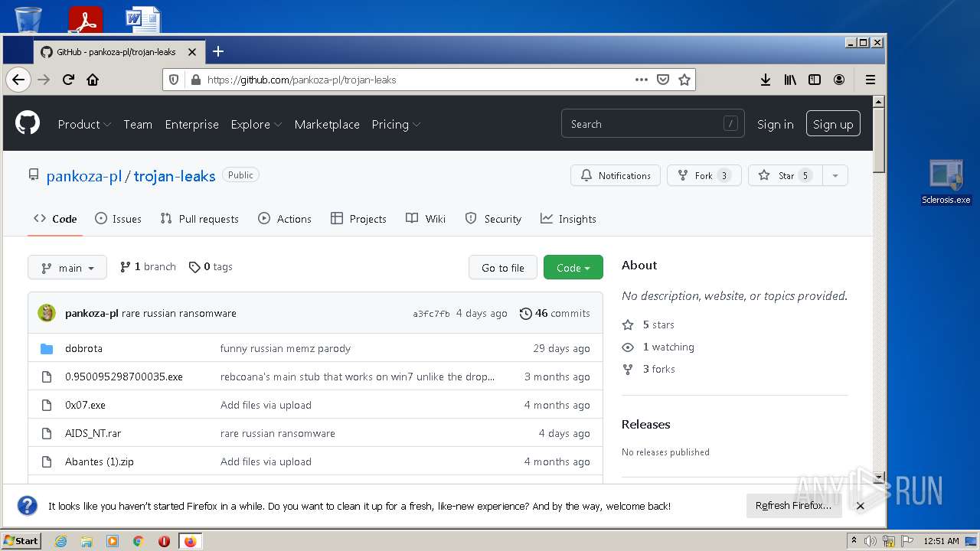Viewport: 980px width, 551px height.
Task: Click the padlock site info icon
Action: [195, 80]
